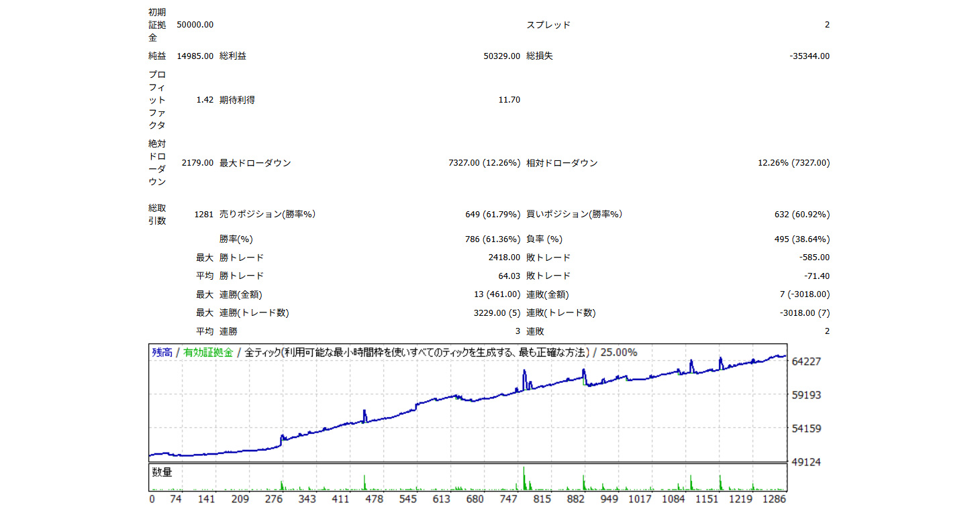Click the 残高 legend label on chart
The image size is (980, 511).
click(162, 353)
